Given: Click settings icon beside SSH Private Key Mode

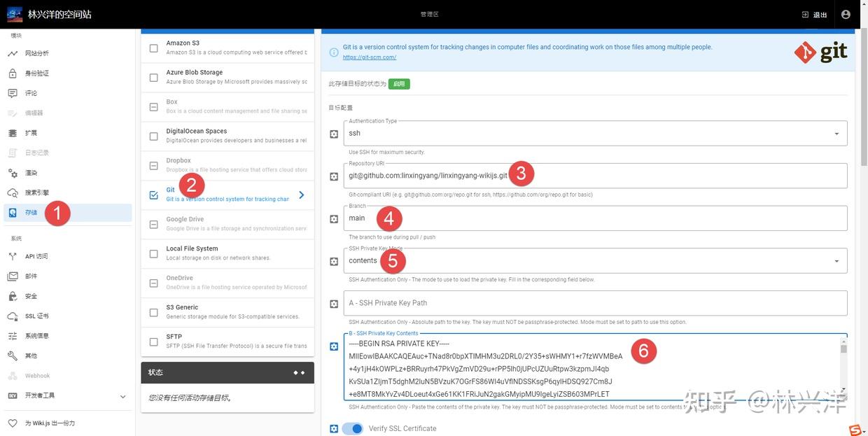Looking at the screenshot, I should tap(334, 262).
